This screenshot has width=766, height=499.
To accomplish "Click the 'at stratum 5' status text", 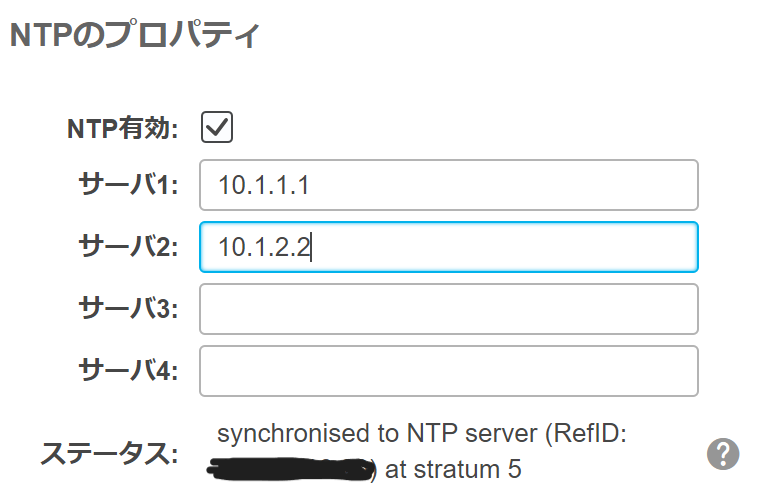I will click(x=453, y=468).
